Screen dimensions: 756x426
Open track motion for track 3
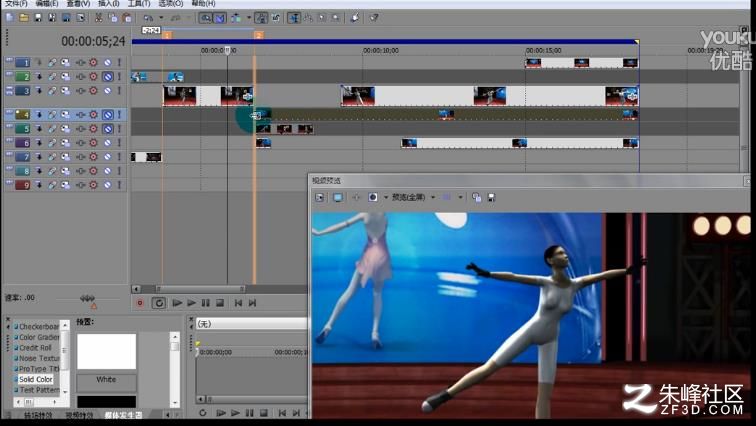coord(65,91)
